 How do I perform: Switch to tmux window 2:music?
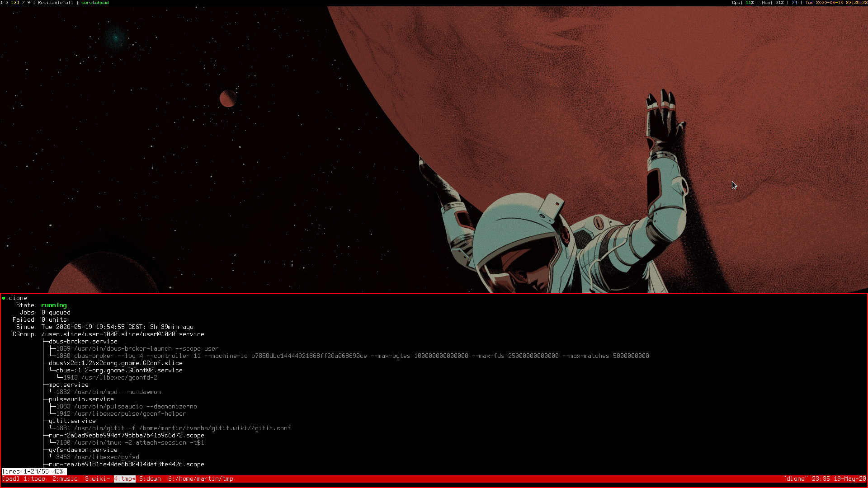[65, 479]
